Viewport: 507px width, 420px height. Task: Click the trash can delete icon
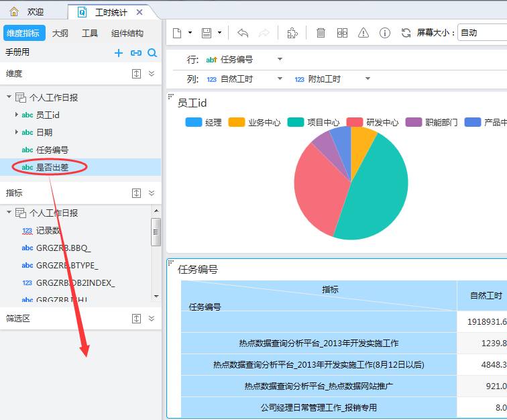pyautogui.click(x=321, y=33)
